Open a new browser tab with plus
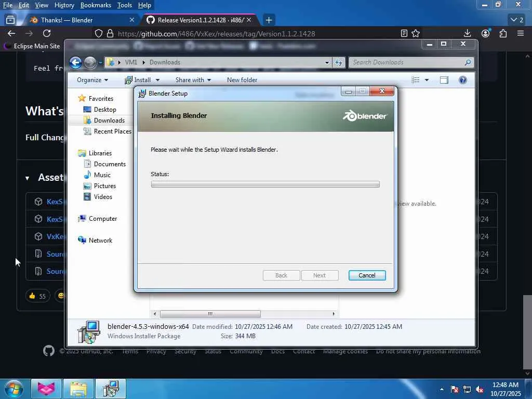Screen dimensions: 532x399 click(269, 20)
